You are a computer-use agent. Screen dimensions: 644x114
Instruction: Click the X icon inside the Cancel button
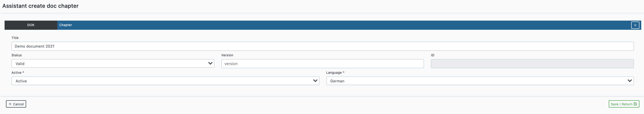tap(10, 104)
